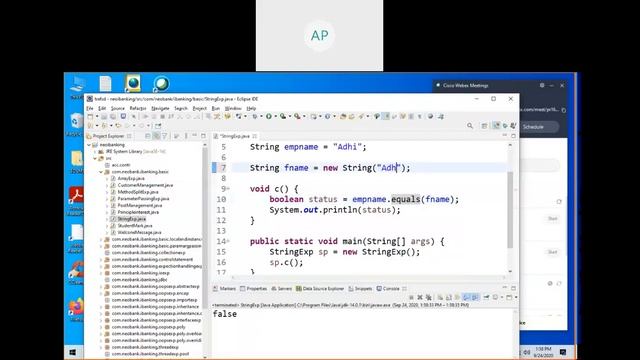
Task: Click the equals method call in line 10
Action: click(x=405, y=199)
